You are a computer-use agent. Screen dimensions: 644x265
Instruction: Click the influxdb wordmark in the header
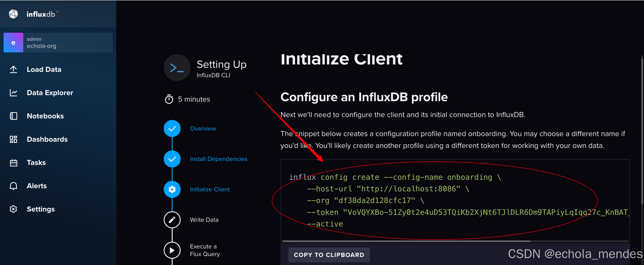click(x=42, y=14)
